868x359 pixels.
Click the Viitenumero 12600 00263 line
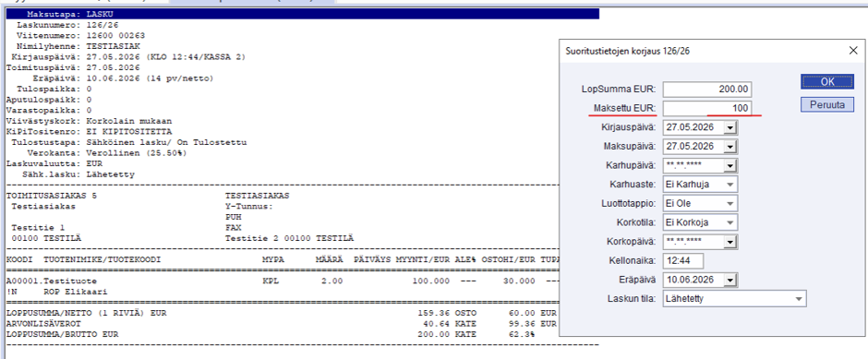(x=81, y=36)
